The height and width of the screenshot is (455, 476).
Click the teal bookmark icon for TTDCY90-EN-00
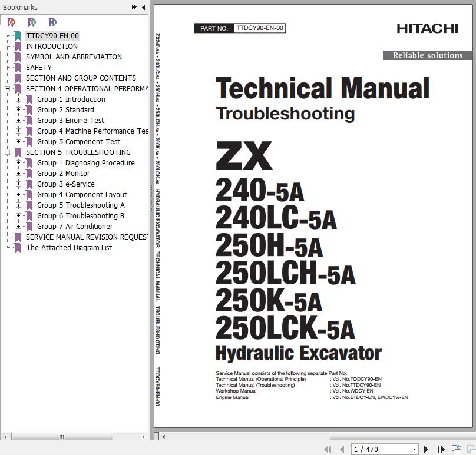(18, 36)
